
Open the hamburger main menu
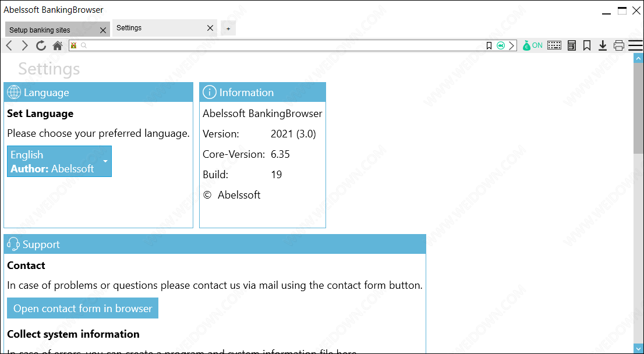pyautogui.click(x=635, y=45)
